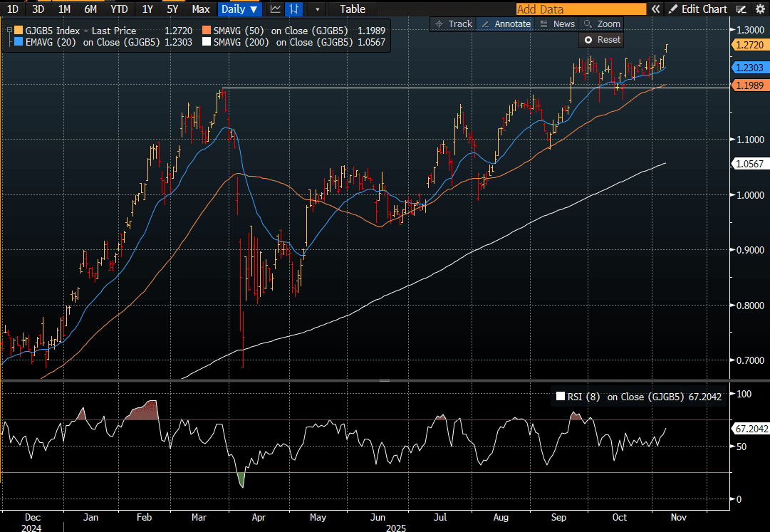Click the Edit Chart button
Image resolution: width=770 pixels, height=532 pixels.
tap(698, 9)
